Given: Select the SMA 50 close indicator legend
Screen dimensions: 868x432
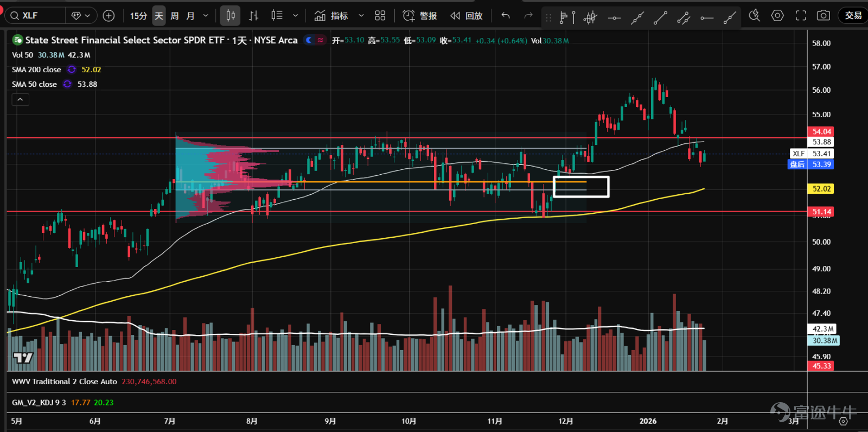Looking at the screenshot, I should pyautogui.click(x=34, y=84).
